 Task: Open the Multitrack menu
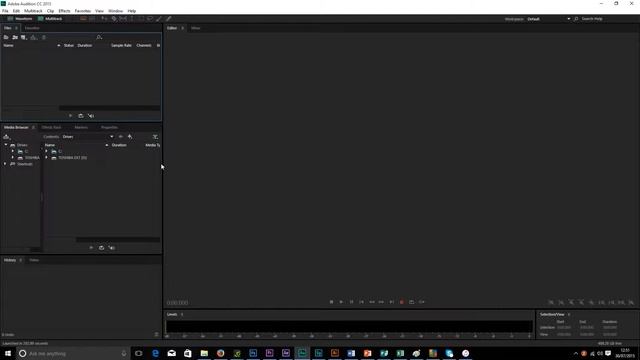click(33, 11)
